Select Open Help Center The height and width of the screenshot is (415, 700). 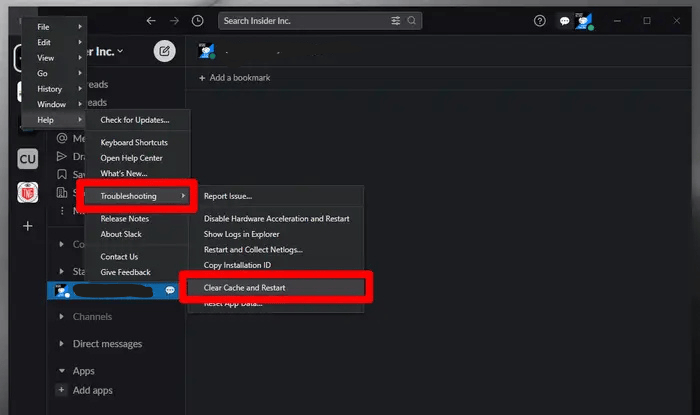131,158
